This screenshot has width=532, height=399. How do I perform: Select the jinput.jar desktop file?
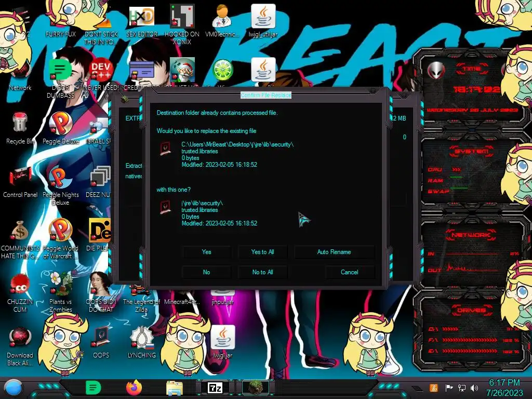pyautogui.click(x=222, y=298)
